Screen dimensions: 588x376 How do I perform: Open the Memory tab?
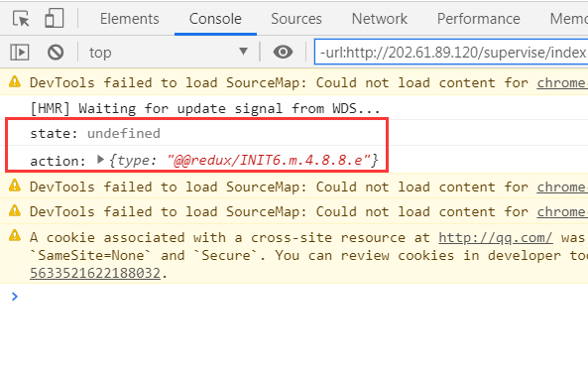[x=569, y=19]
